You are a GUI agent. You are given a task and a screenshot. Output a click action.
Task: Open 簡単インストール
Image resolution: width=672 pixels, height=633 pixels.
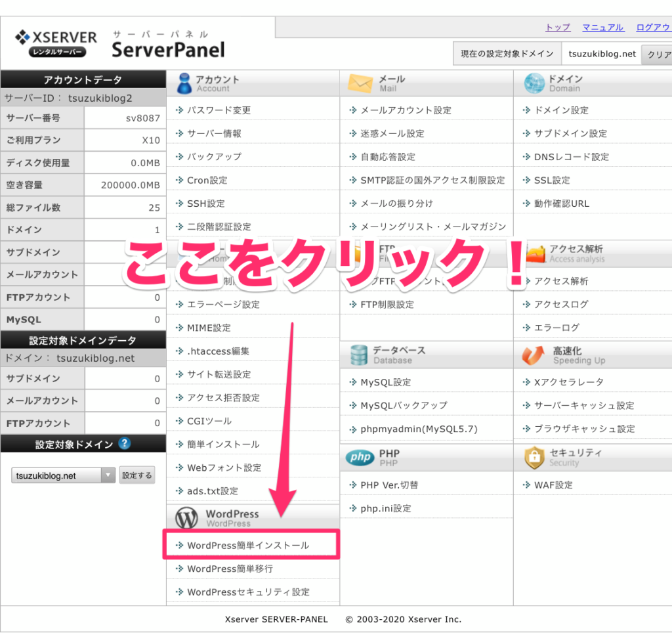(x=223, y=445)
